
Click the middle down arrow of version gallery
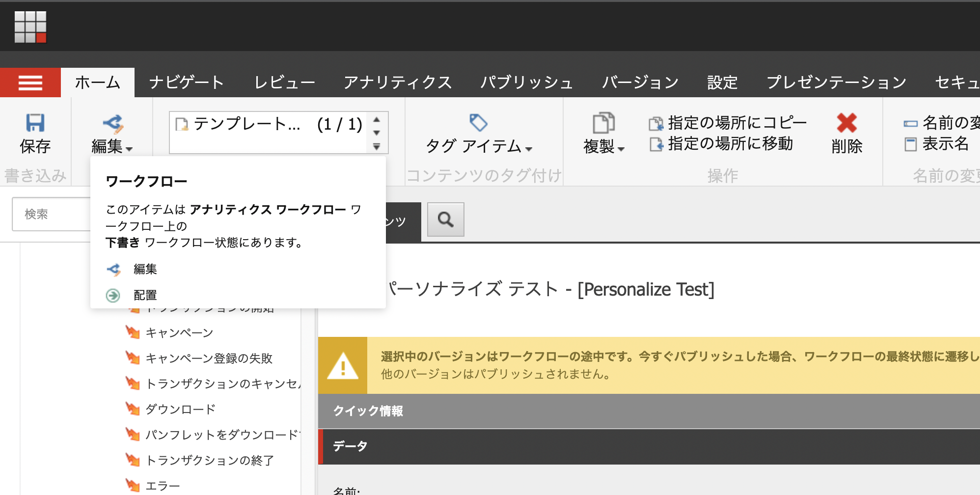pos(377,133)
